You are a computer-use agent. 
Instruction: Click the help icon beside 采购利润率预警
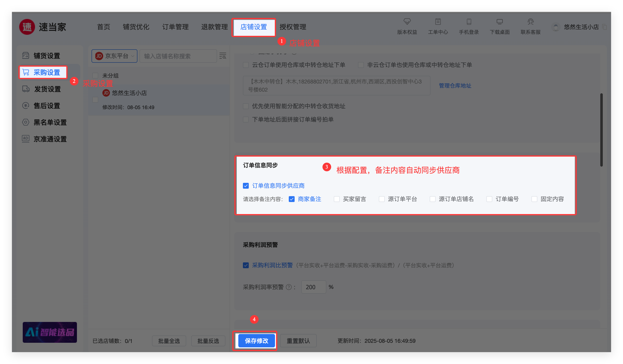(289, 287)
